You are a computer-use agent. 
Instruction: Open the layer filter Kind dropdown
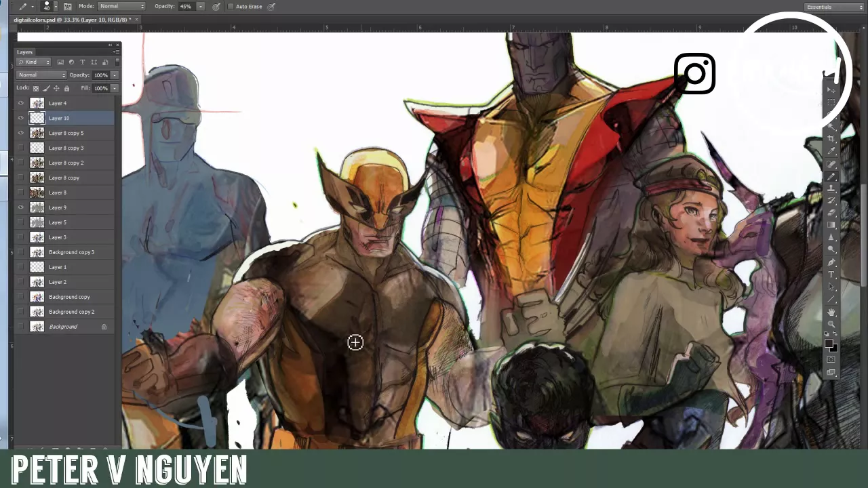[34, 62]
